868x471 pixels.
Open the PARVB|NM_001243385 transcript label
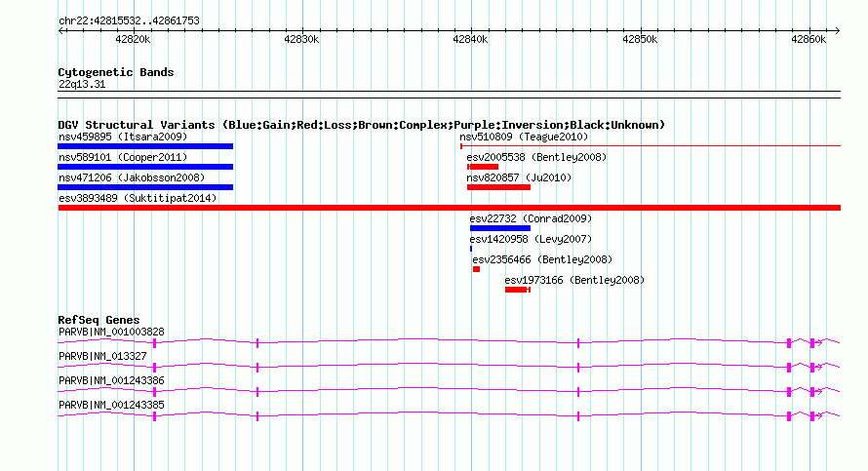click(x=111, y=405)
